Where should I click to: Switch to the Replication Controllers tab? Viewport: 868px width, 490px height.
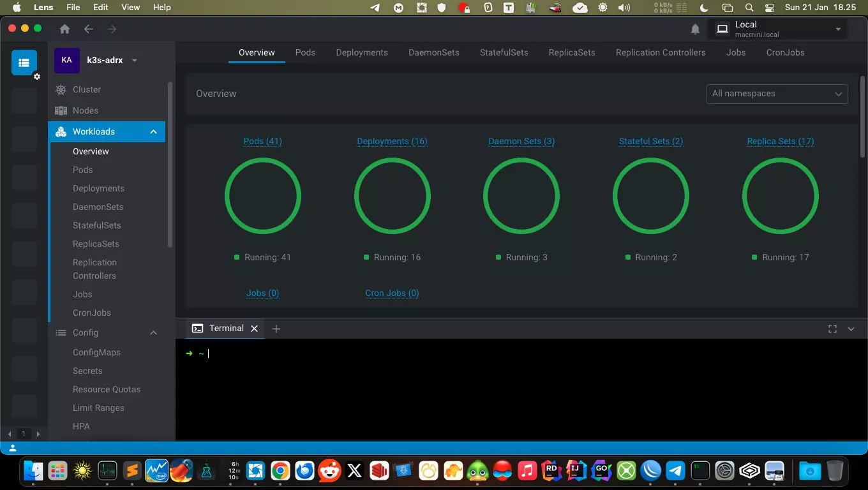[661, 52]
